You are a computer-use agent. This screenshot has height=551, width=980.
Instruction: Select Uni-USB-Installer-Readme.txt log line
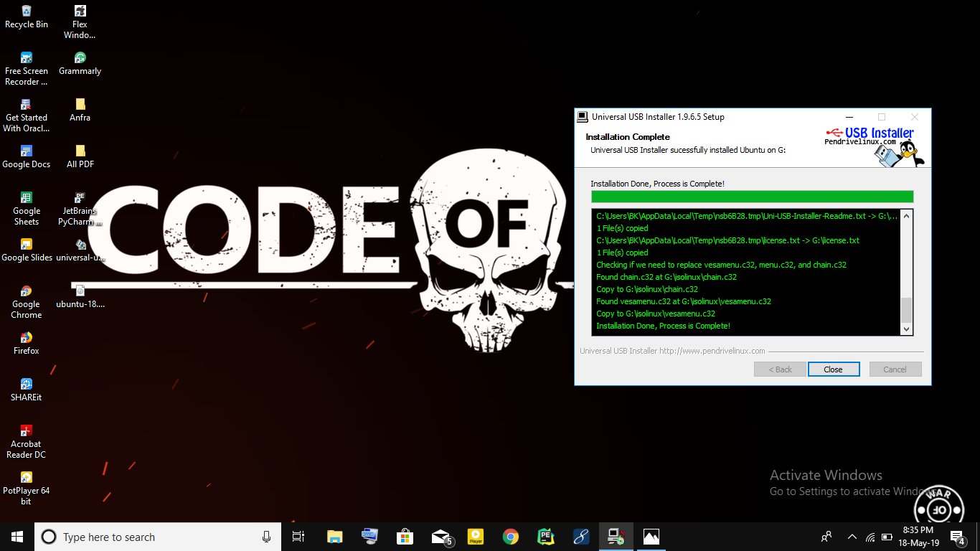pyautogui.click(x=746, y=216)
